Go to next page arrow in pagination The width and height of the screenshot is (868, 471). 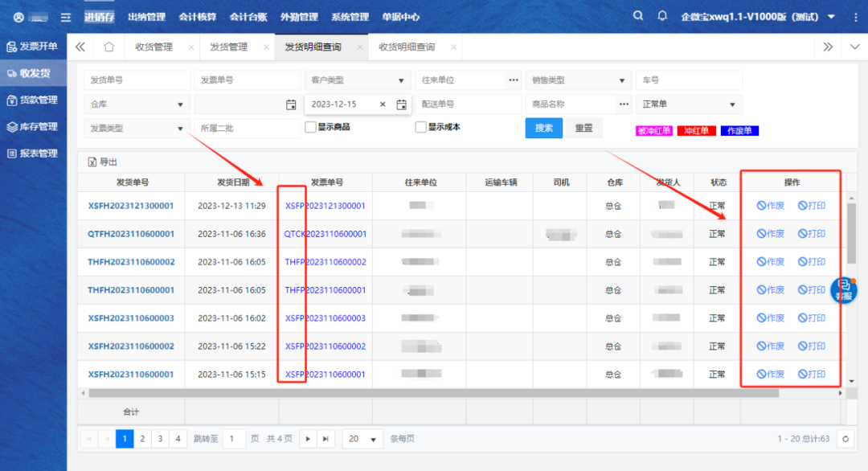pos(307,439)
